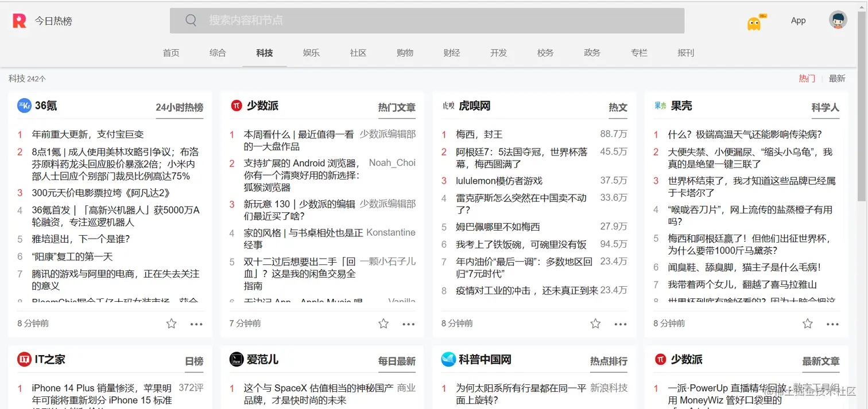Open article 闻臭鞋、舔臭脚，猫主子是什么毛病!
This screenshot has width=868, height=409.
(744, 267)
